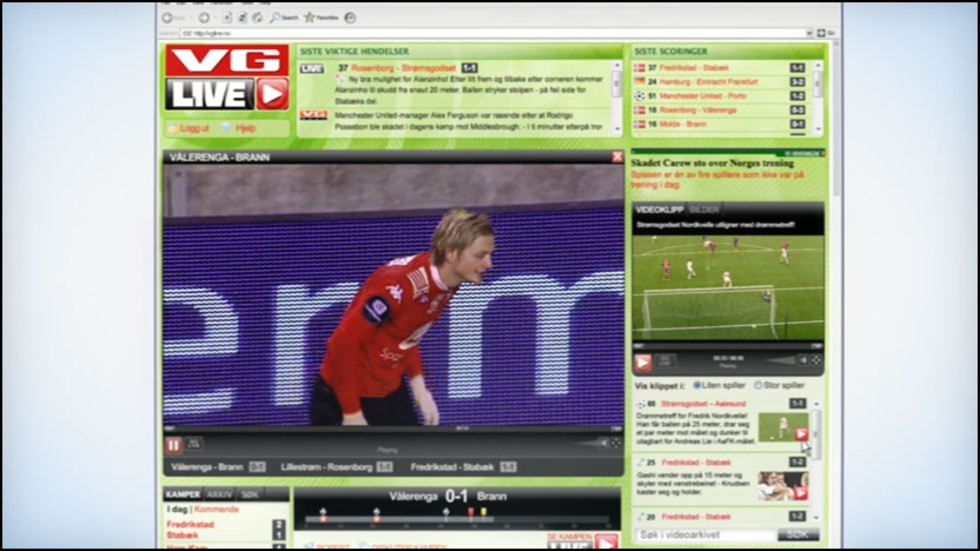
Task: Adjust the small player volume slider
Action: tap(781, 361)
